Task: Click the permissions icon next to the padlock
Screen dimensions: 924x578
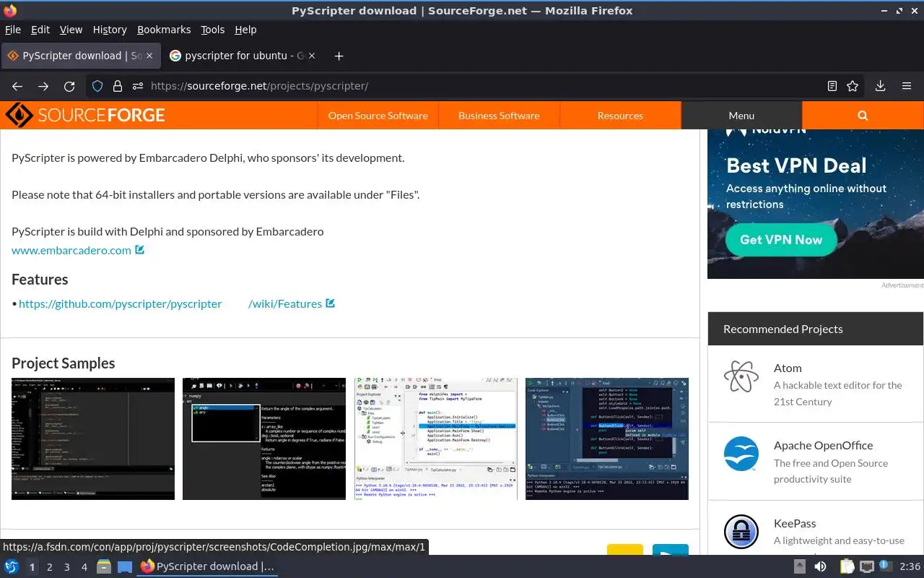Action: 137,86
